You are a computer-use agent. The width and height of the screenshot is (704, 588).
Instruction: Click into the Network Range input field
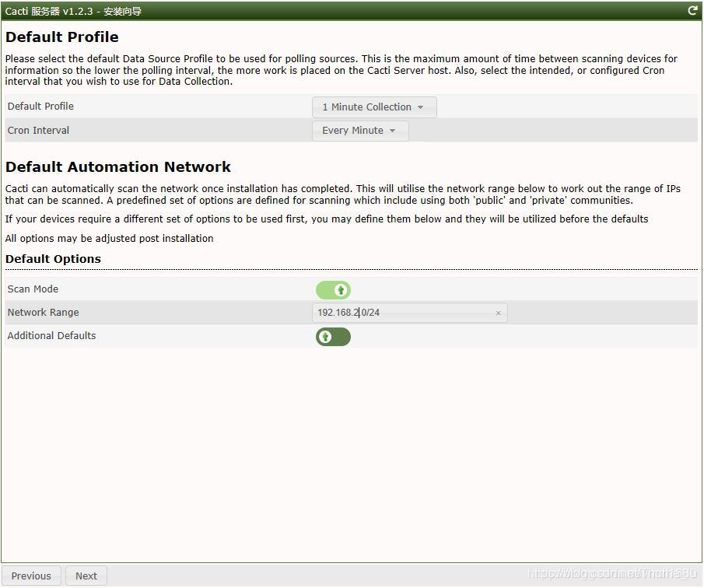409,313
